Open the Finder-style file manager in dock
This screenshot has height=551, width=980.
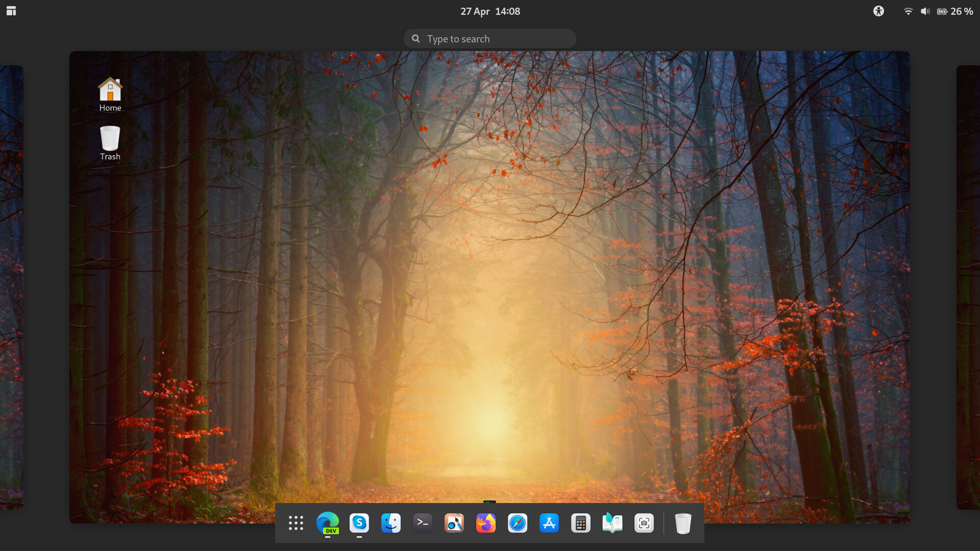pos(391,523)
